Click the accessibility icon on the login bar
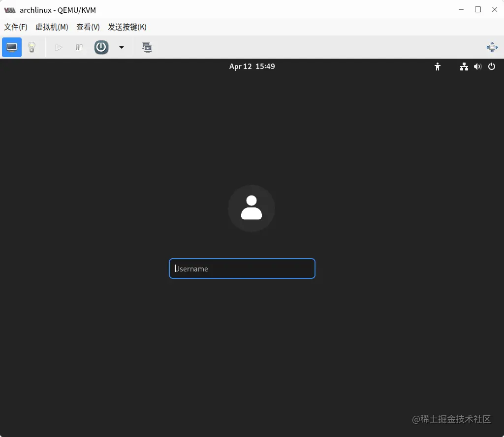504x437 pixels. tap(438, 67)
